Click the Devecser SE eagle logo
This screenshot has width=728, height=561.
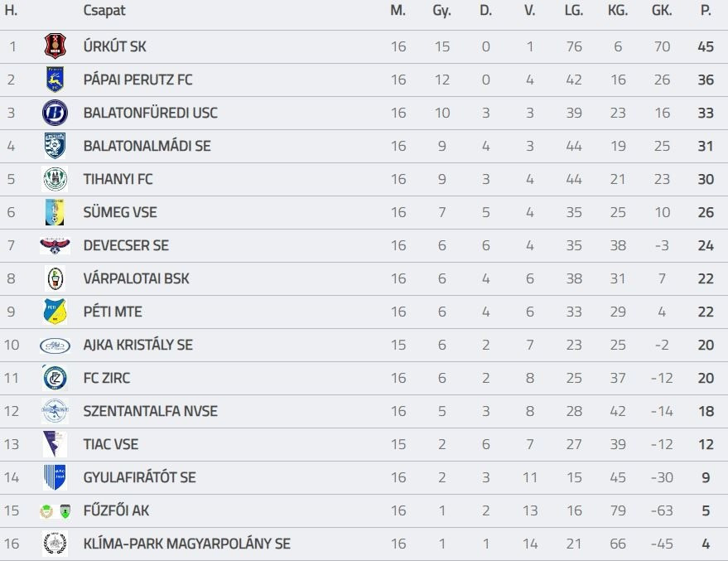(55, 245)
